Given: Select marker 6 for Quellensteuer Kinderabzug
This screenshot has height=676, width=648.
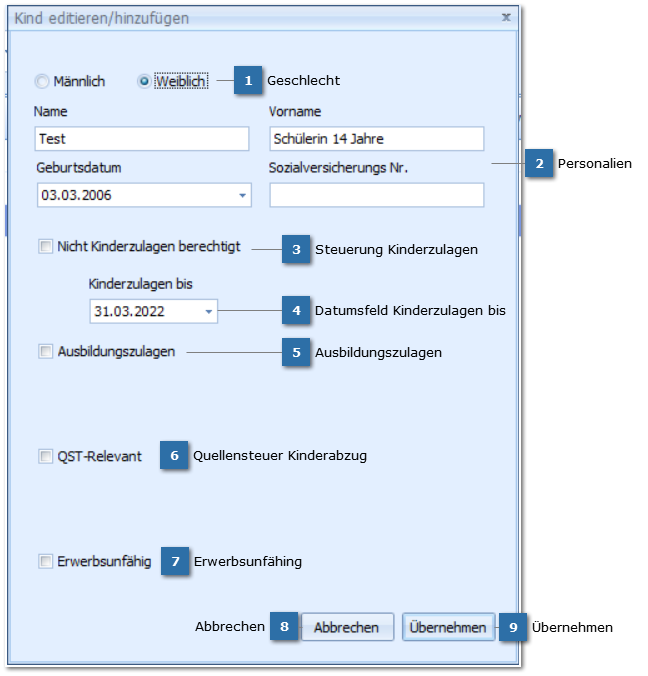Looking at the screenshot, I should pyautogui.click(x=174, y=456).
